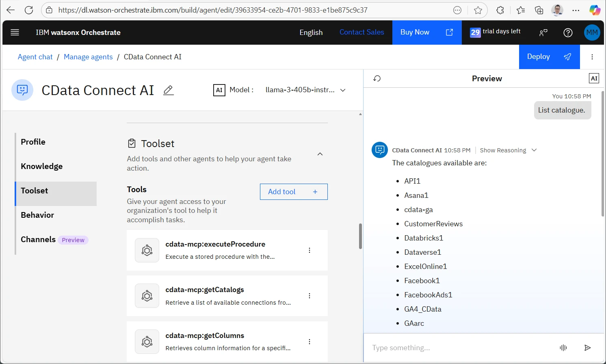
Task: Deploy the CData Connect AI agent
Action: (x=549, y=57)
